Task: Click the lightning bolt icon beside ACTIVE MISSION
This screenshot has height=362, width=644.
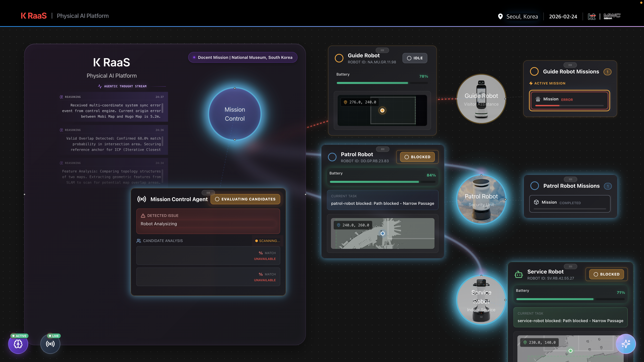Action: click(x=531, y=83)
